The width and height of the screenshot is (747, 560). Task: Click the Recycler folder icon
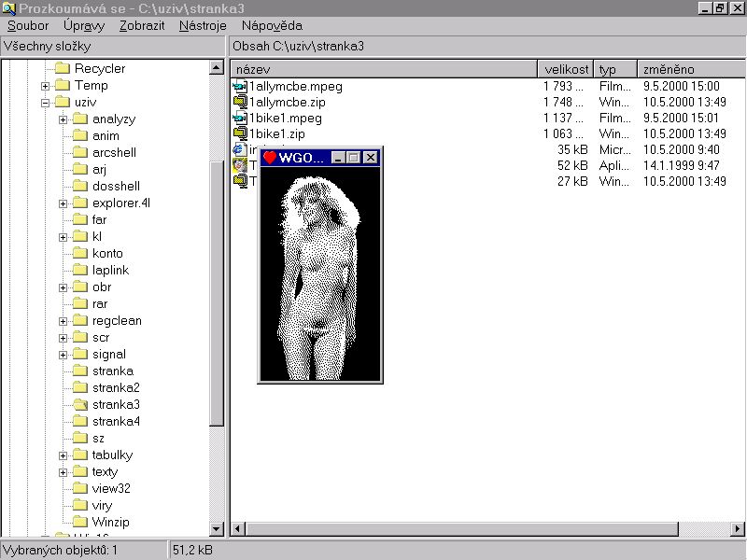point(63,68)
